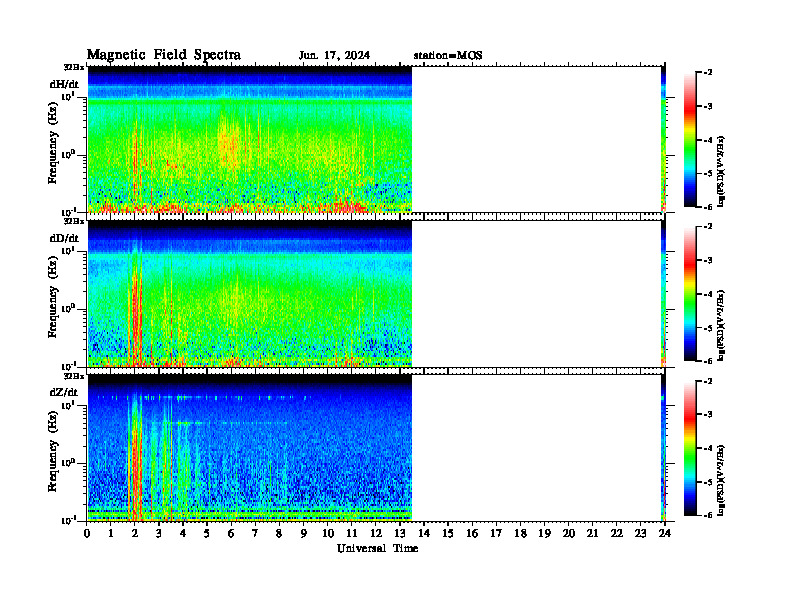This screenshot has width=792, height=612.
Task: Click hour "20" tick label on time axis
Action: (x=569, y=533)
